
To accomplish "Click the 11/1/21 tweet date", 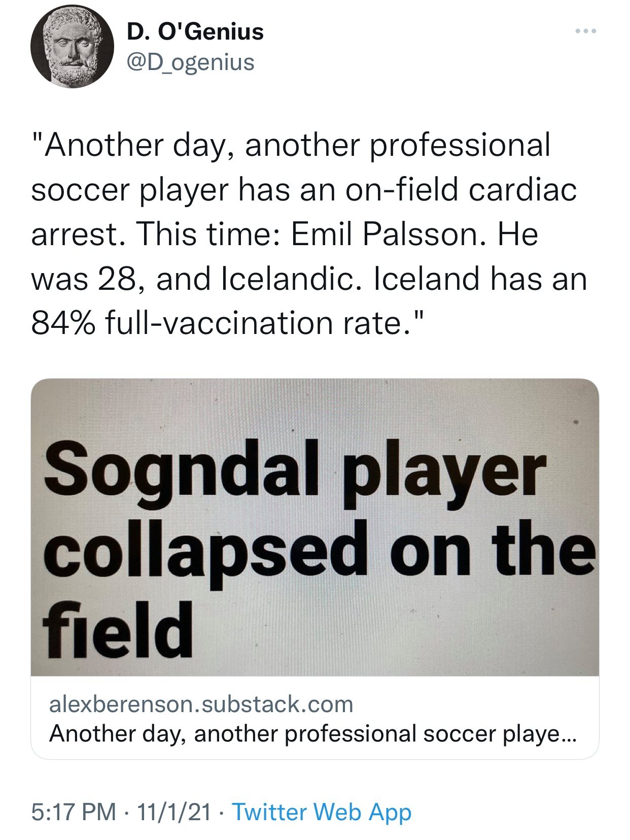I will tap(174, 811).
